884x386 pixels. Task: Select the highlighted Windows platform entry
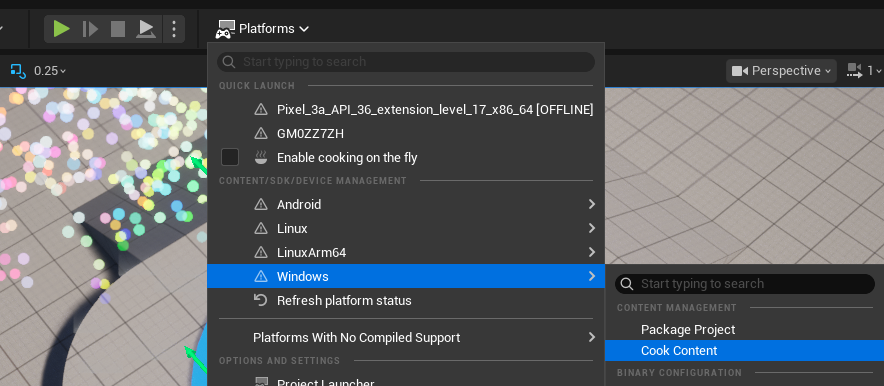tap(406, 276)
